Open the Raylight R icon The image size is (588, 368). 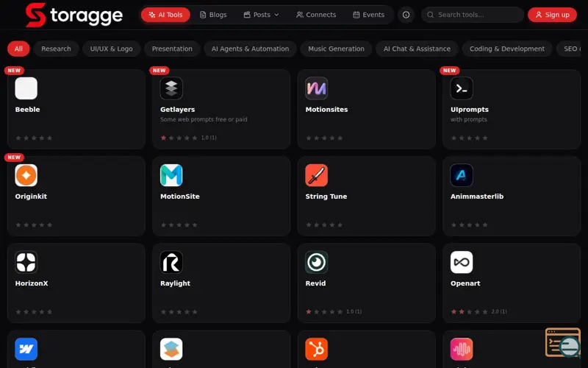pyautogui.click(x=171, y=262)
